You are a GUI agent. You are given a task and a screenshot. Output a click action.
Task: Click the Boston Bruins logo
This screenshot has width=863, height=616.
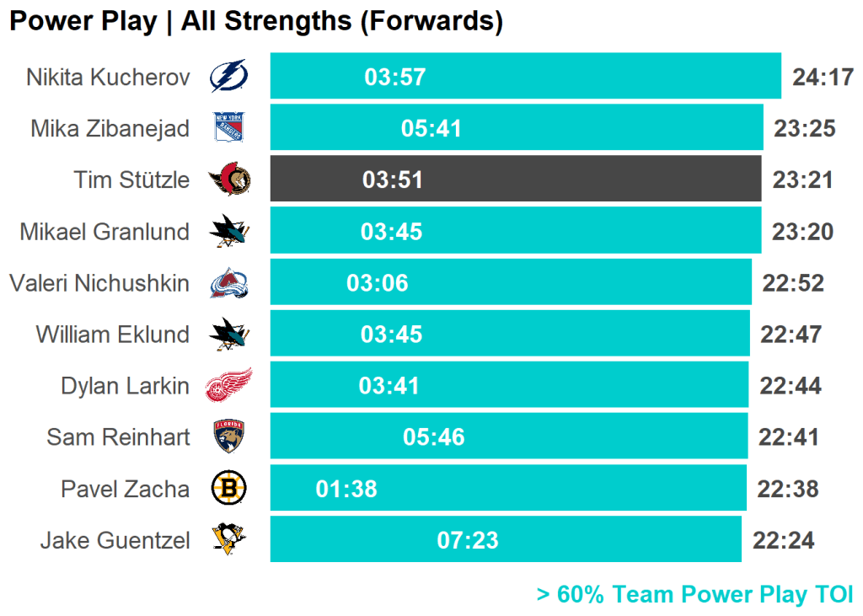point(228,489)
